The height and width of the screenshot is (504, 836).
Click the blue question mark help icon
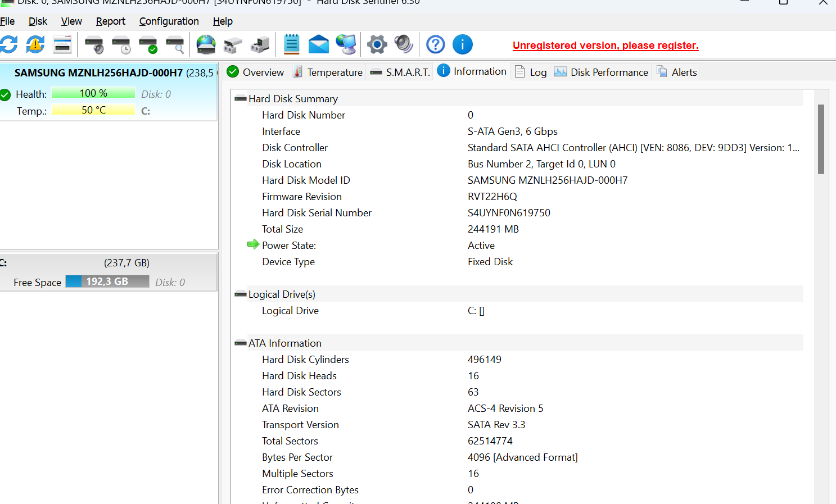pos(435,44)
